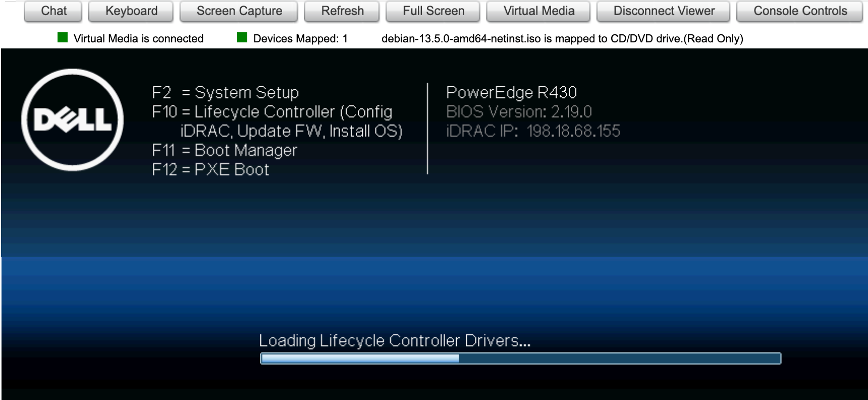Click the 'F10 = Lifecycle Controller' line
Screen dimensions: 868x400
coord(272,112)
